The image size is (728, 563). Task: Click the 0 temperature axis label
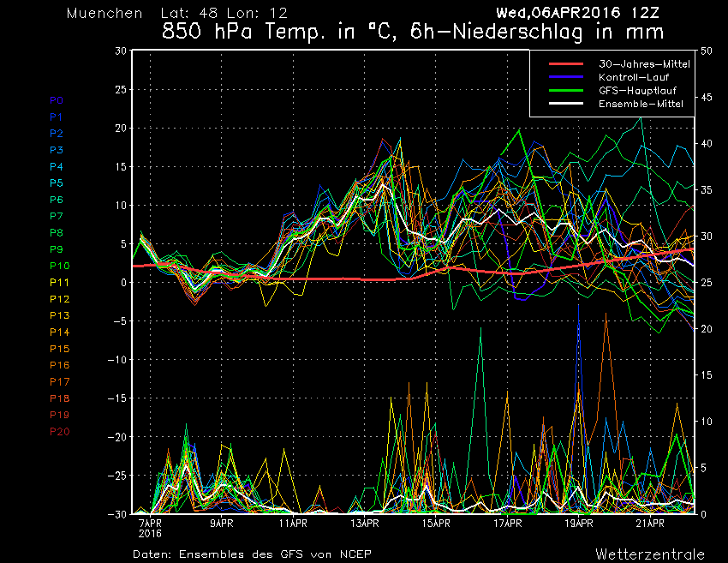tap(123, 283)
